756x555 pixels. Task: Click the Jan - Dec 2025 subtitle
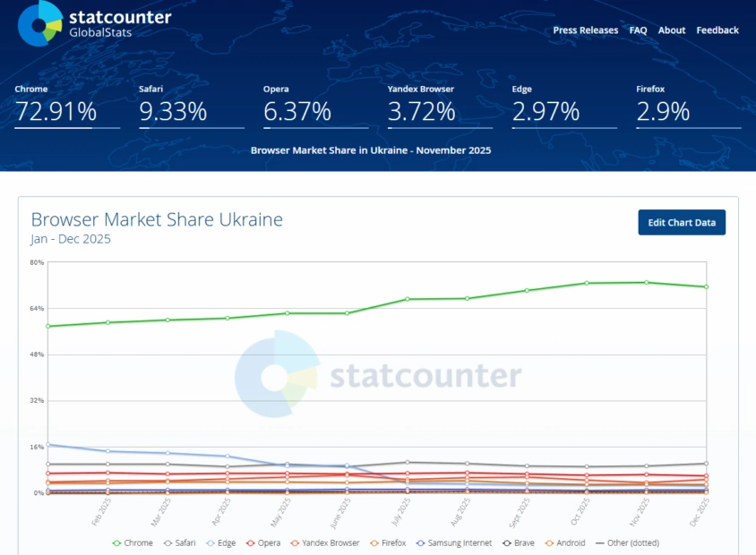(71, 239)
